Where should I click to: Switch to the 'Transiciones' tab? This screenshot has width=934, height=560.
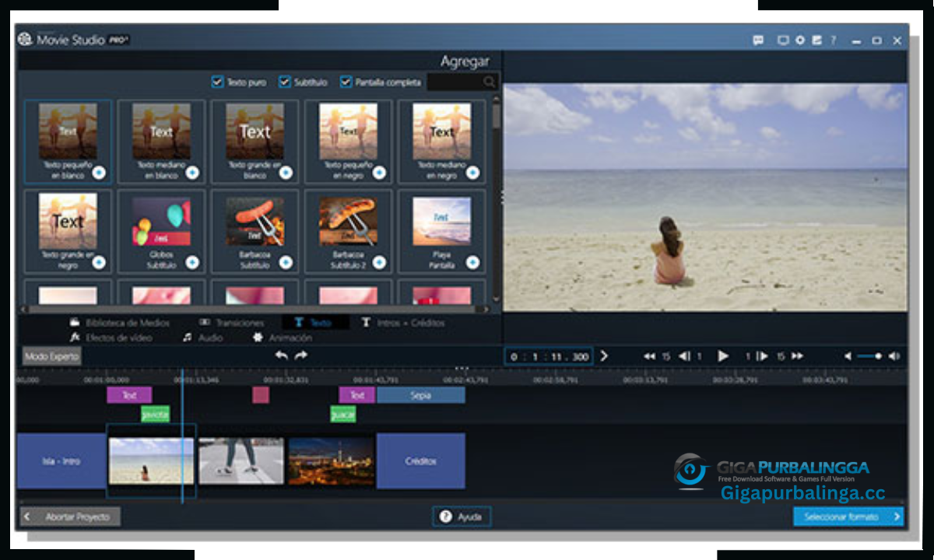(x=231, y=322)
